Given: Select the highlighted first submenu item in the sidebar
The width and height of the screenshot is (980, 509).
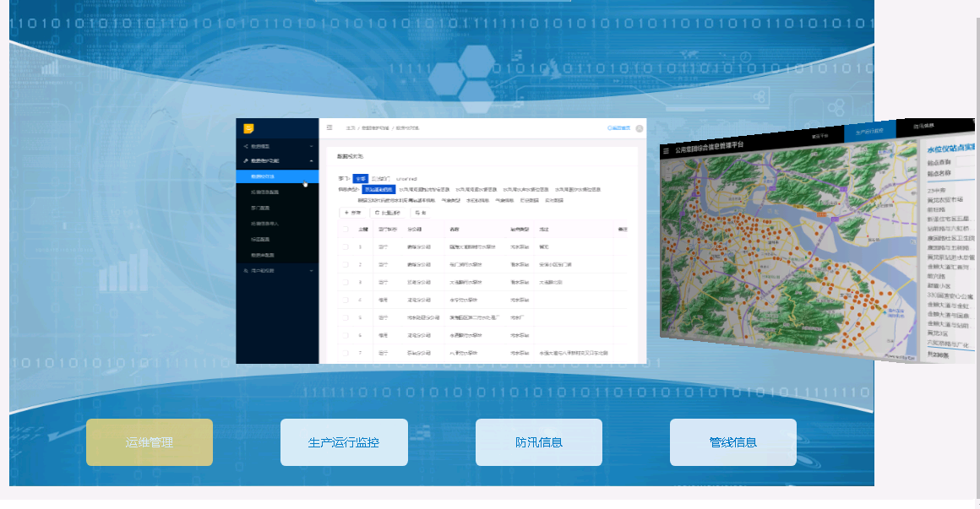Looking at the screenshot, I should pos(277,176).
